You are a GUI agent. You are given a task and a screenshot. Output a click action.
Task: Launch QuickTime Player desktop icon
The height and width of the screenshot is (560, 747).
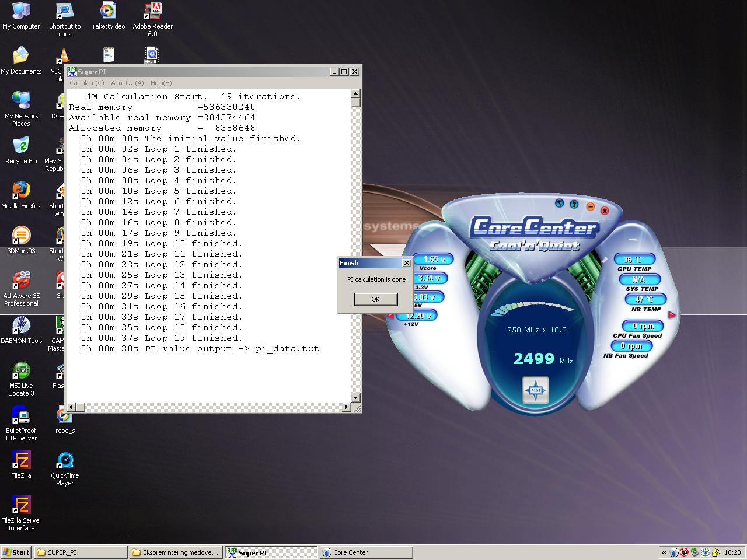[65, 468]
